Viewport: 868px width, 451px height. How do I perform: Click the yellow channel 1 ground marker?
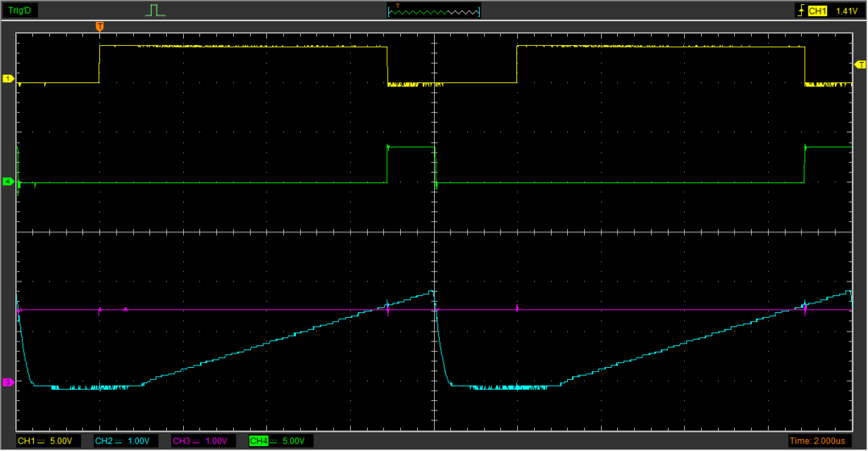(8, 79)
